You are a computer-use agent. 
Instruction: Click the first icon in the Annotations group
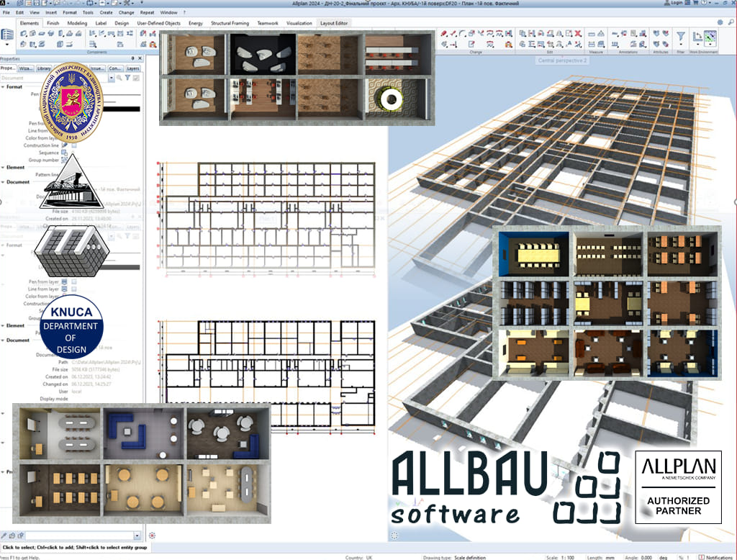pyautogui.click(x=615, y=33)
